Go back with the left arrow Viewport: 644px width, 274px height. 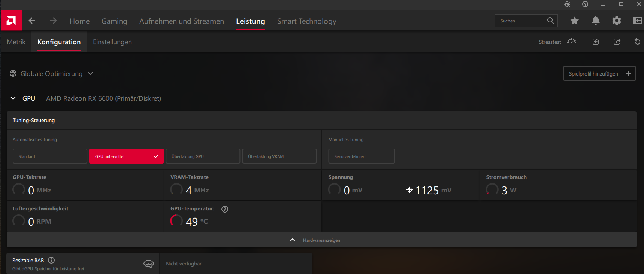pos(32,21)
